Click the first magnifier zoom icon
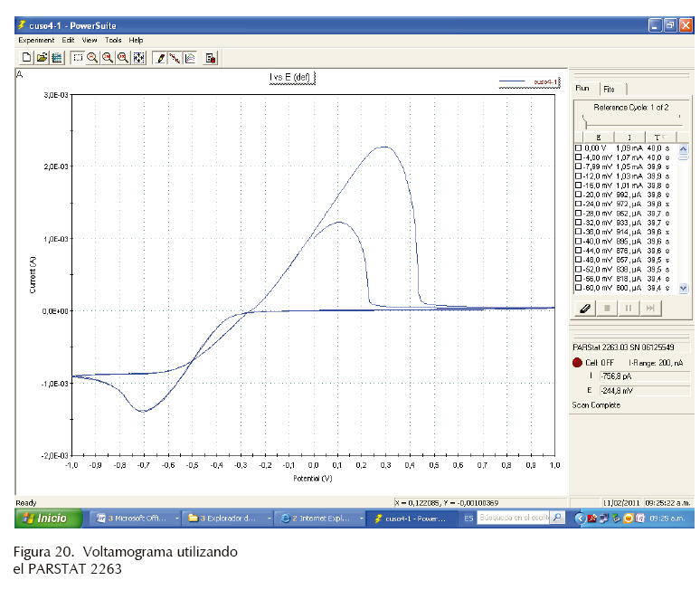This screenshot has height=590, width=700. pyautogui.click(x=92, y=58)
